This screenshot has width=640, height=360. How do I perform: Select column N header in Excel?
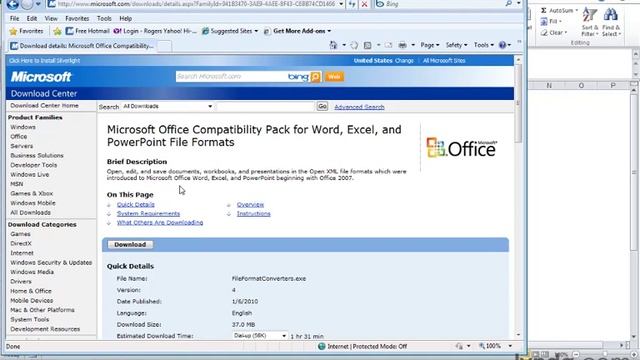tap(549, 85)
